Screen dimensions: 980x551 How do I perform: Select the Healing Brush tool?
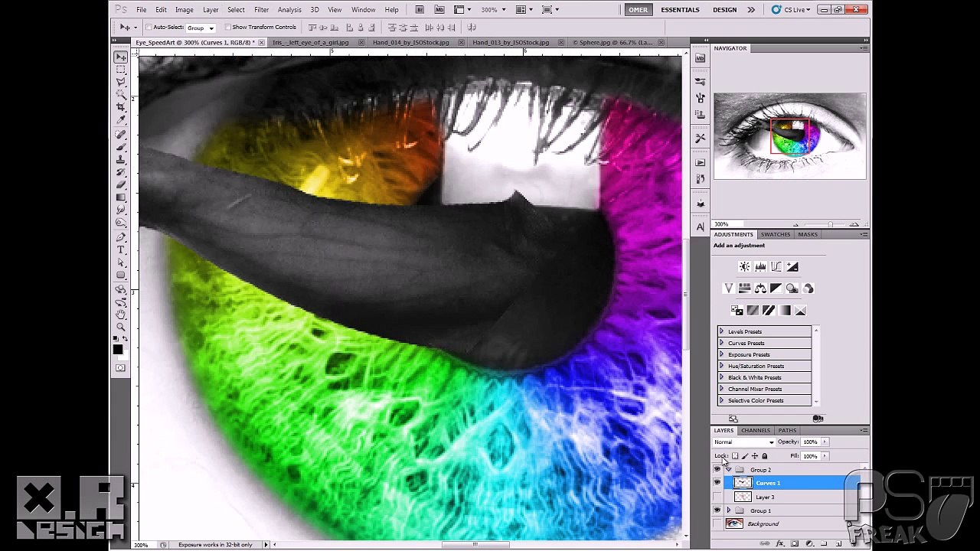(x=121, y=135)
